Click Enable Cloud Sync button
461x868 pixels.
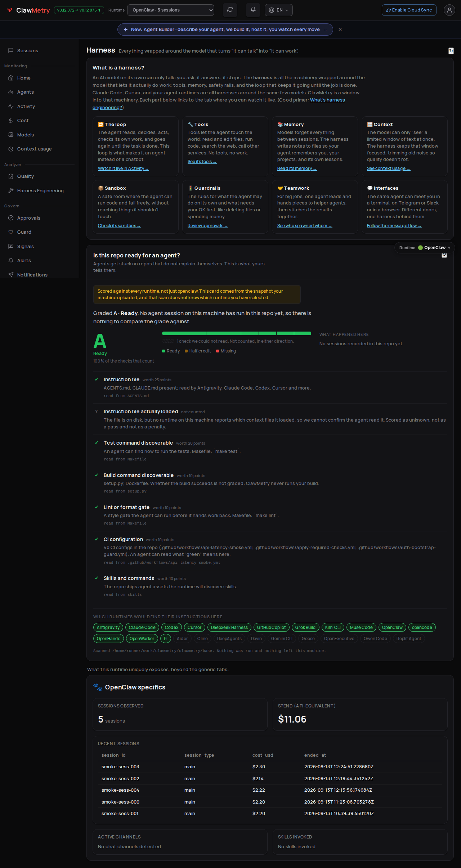pos(409,10)
